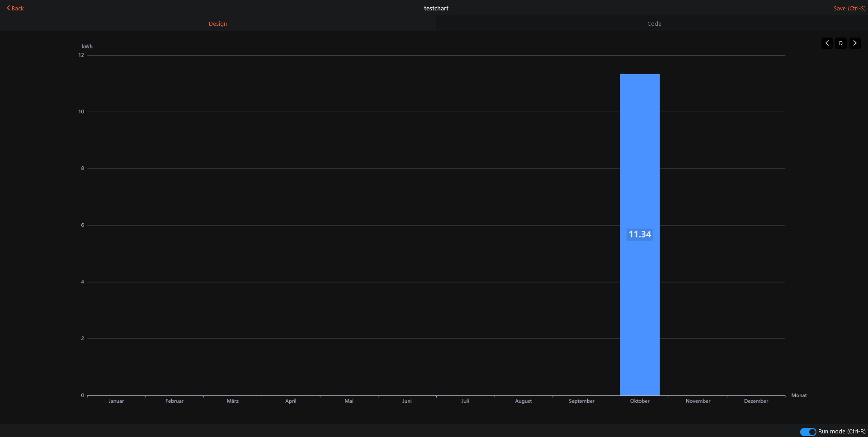Screen dimensions: 868x437
Task: Click the Januar axis label
Action: click(116, 401)
